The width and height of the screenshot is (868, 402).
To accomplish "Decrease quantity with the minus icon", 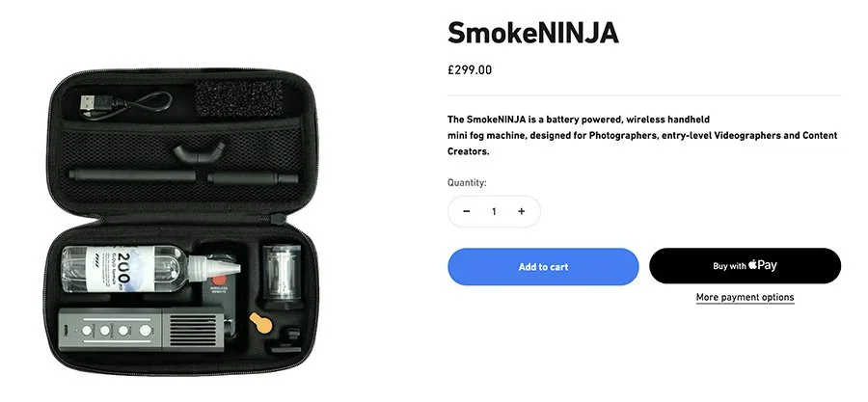I will coord(467,211).
